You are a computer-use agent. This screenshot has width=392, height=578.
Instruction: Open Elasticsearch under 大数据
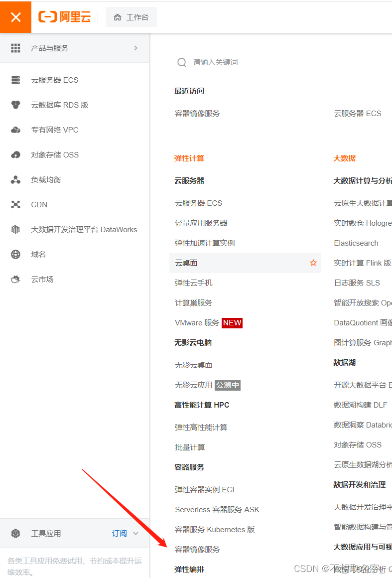tap(356, 243)
